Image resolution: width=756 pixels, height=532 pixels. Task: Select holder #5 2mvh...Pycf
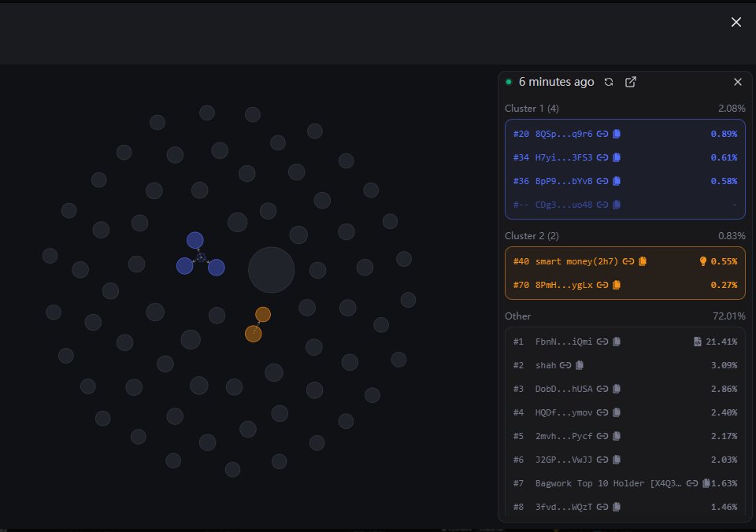click(624, 436)
